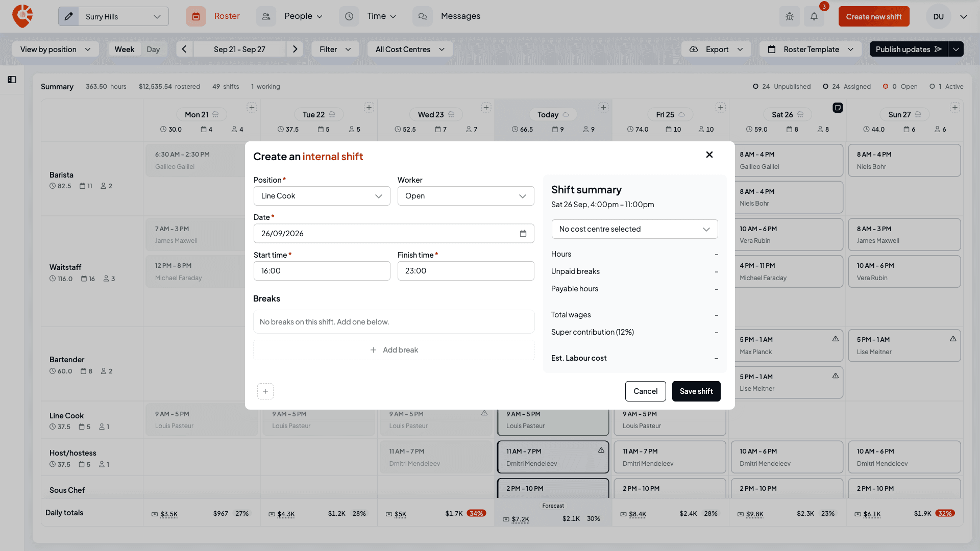Open the DU user account menu
The image size is (980, 551).
(x=947, y=16)
